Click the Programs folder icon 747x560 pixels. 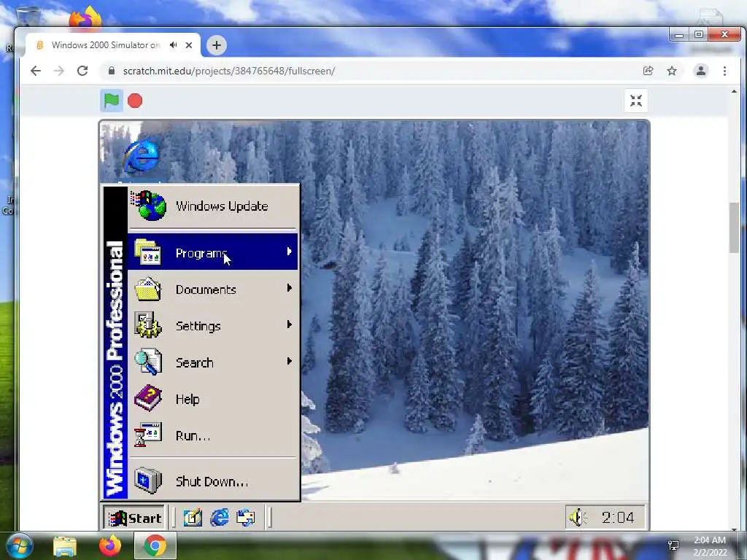click(x=147, y=252)
